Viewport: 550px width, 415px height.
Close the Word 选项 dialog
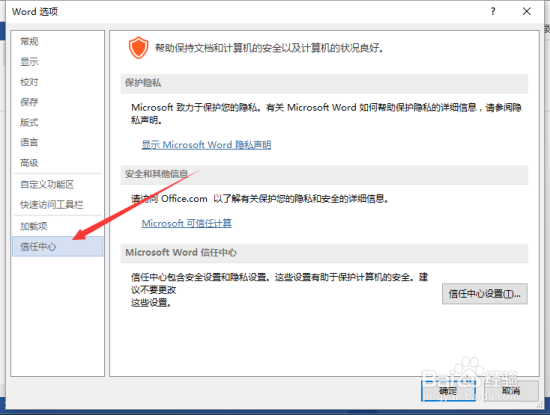pos(526,12)
